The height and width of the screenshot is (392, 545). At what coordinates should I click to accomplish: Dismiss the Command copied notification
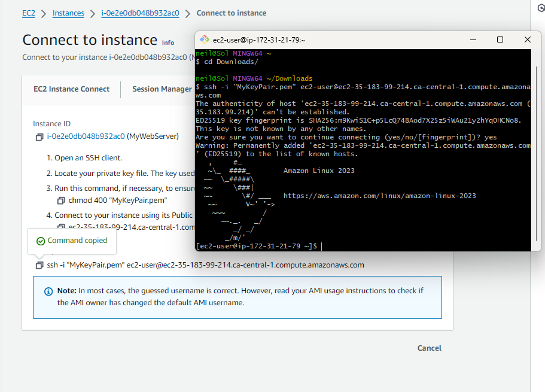[72, 241]
